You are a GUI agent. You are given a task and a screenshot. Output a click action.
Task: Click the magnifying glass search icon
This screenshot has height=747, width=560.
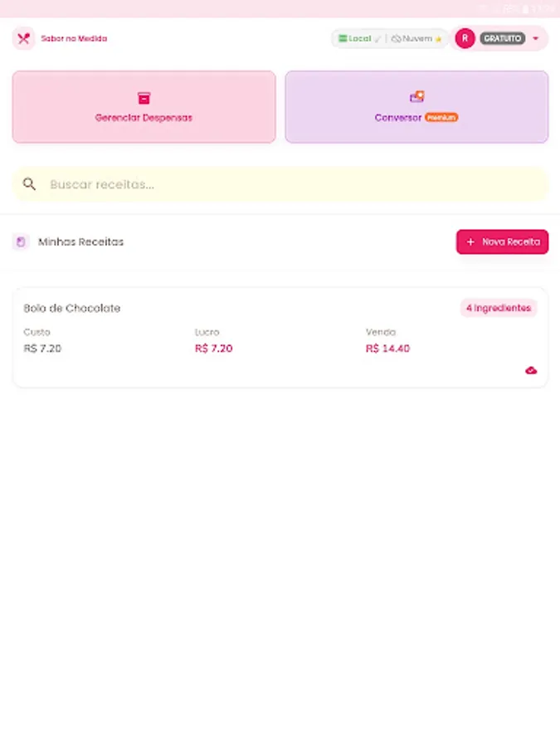tap(30, 184)
